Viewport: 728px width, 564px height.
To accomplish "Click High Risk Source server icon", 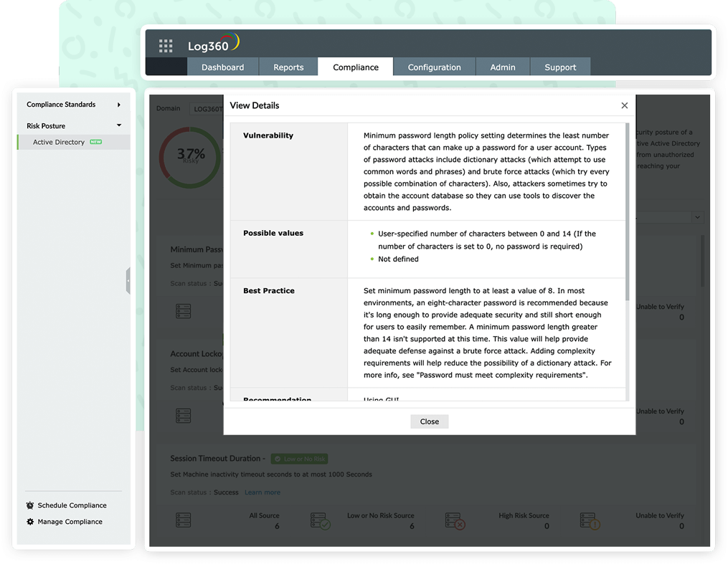I will [455, 521].
